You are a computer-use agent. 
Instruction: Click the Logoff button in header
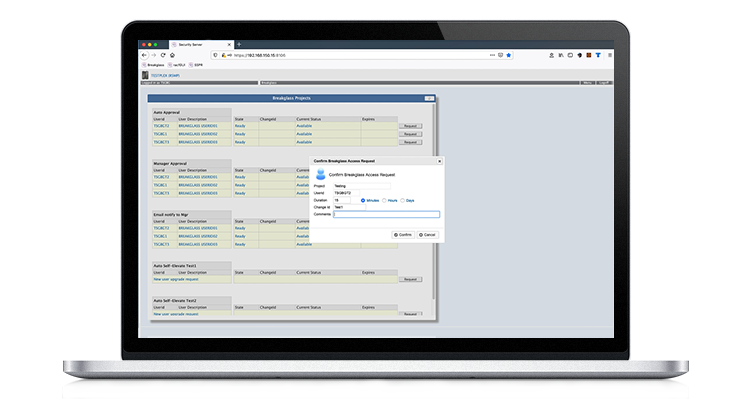[607, 83]
